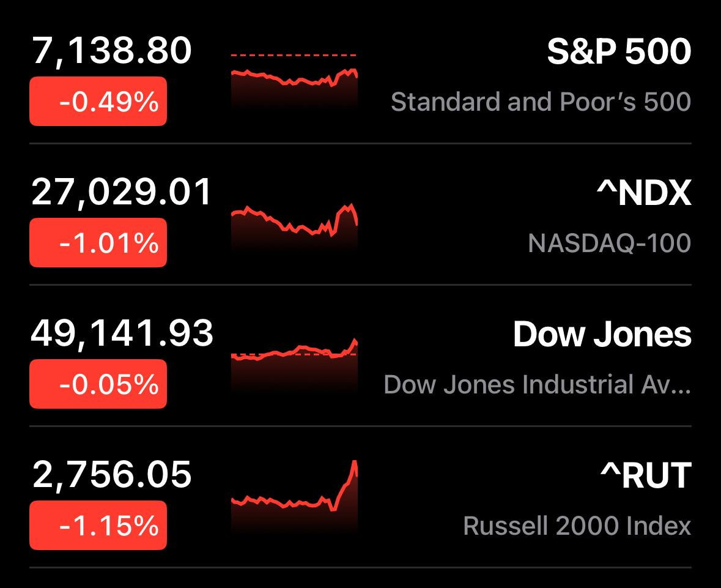Click the 27,029.01 price value
Viewport: 721px width, 588px height.
121,192
